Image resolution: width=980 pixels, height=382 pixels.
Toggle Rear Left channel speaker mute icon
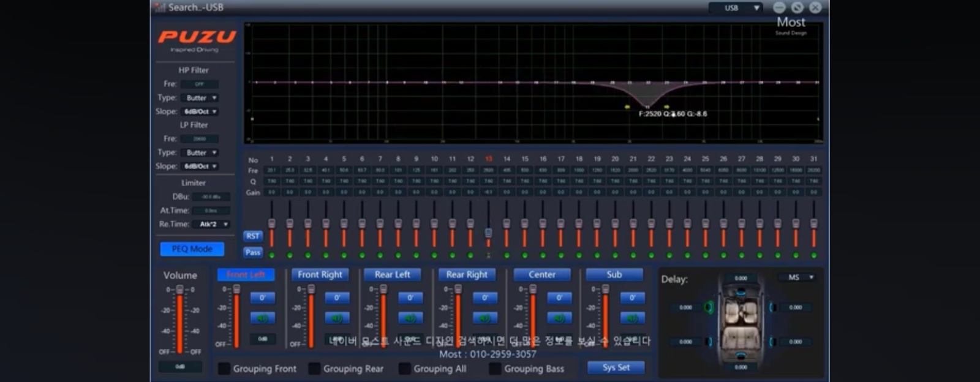(x=410, y=318)
